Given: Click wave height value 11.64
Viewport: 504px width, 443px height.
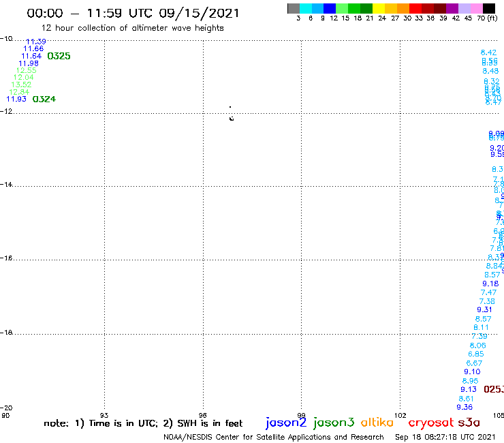Looking at the screenshot, I should tap(31, 56).
